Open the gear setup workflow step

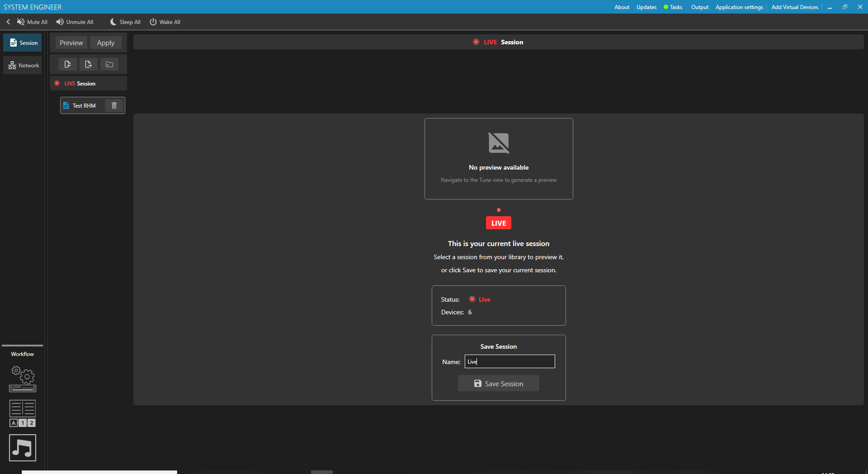(23, 379)
